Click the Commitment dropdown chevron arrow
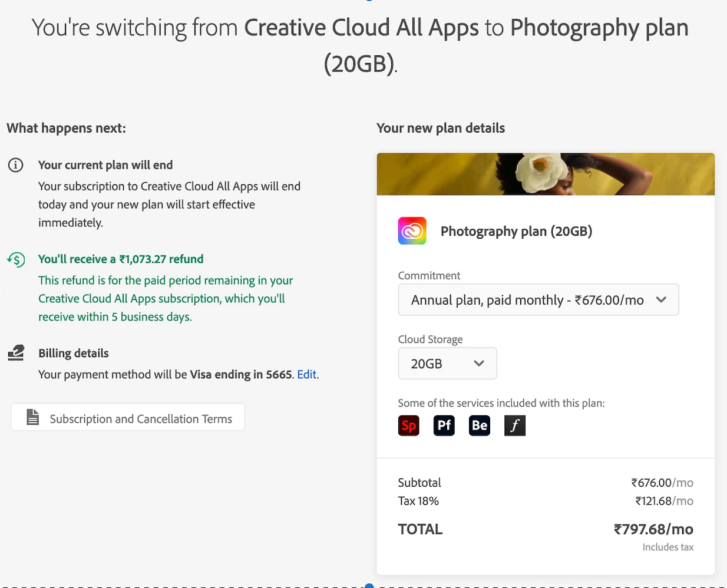This screenshot has width=727, height=588. [661, 300]
